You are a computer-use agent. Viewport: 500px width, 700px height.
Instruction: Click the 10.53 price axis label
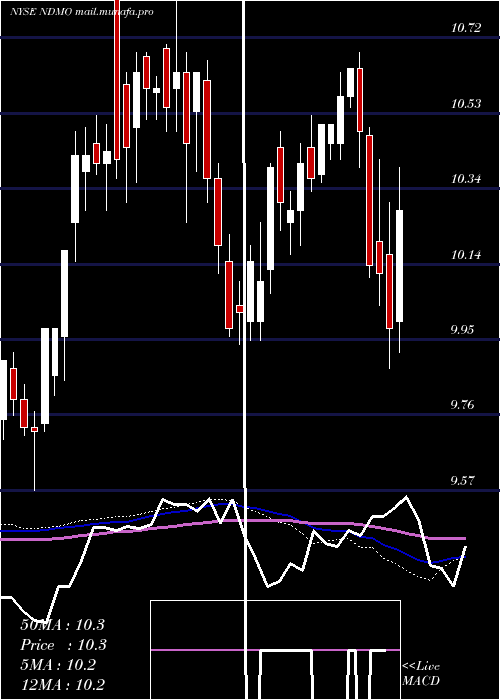click(466, 104)
